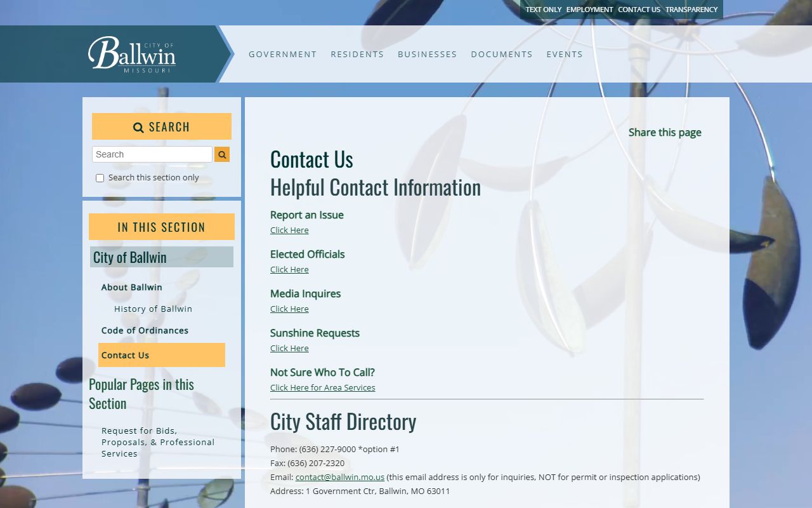Open the Employment link

pos(590,10)
